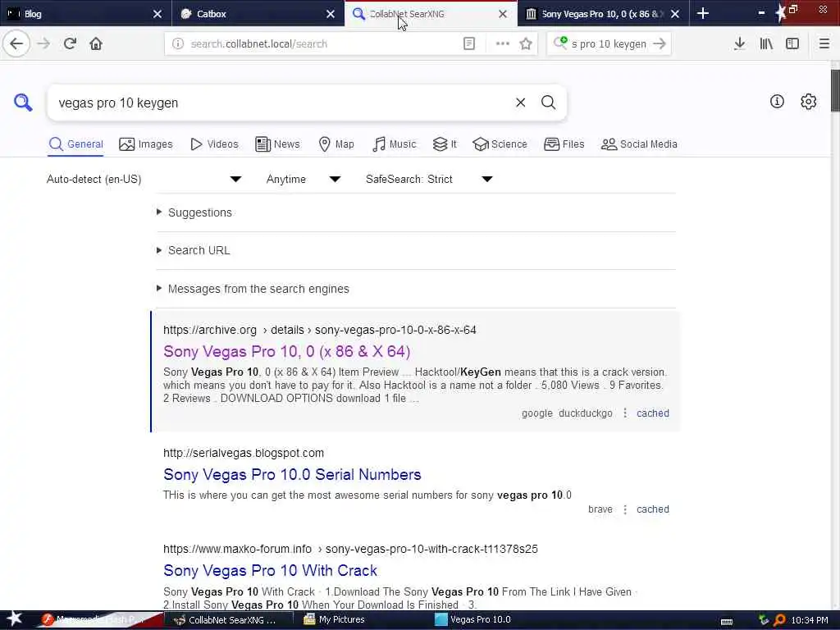Image resolution: width=840 pixels, height=630 pixels.
Task: Open the SearXNG about info icon
Action: point(777,101)
